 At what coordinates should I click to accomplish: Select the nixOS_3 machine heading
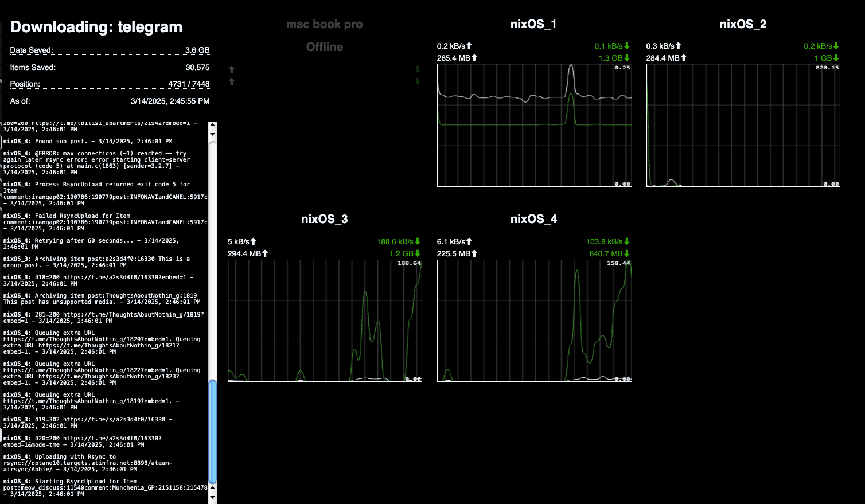[x=324, y=219]
